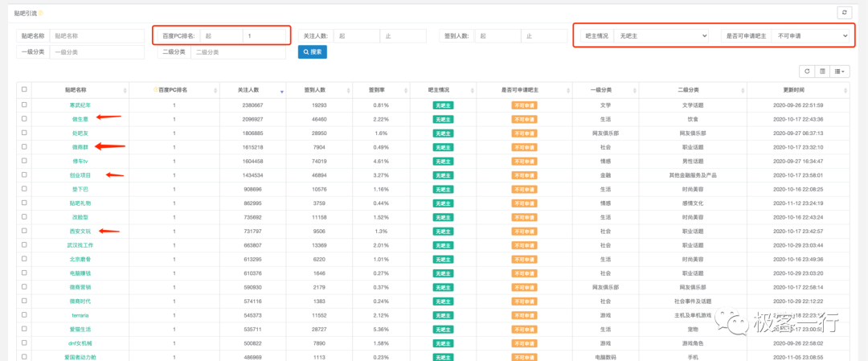Viewport: 868px width, 361px height.
Task: Select the 2020-11-12 23:24:19 update time cell
Action: click(x=798, y=203)
